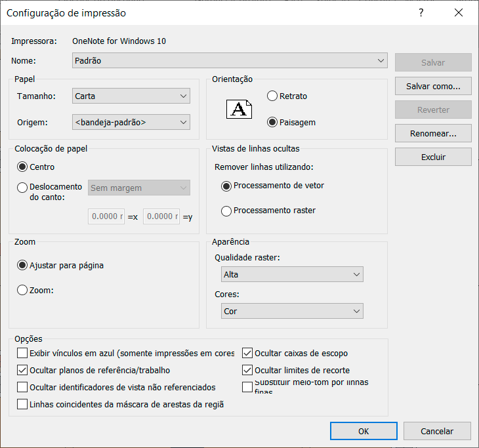Enable Exibir vínculos em azul checkbox
The width and height of the screenshot is (479, 448).
[x=22, y=353]
